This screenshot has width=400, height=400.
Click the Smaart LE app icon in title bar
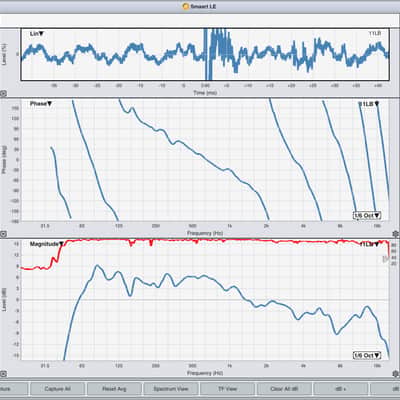tap(186, 6)
